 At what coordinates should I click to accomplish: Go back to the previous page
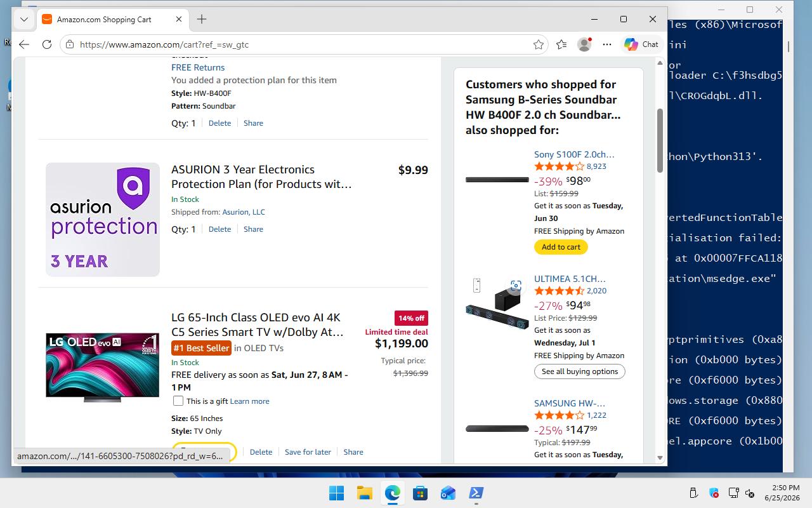[24, 44]
